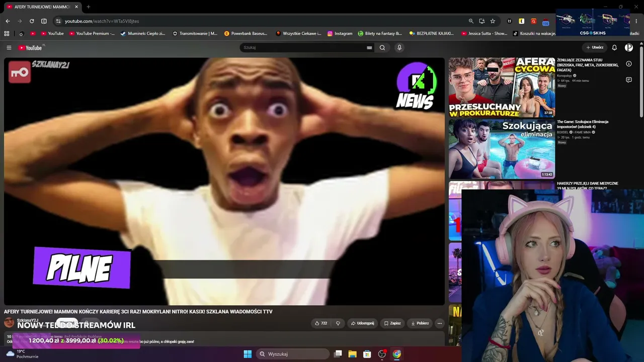Open the Szokująca eliminacja video thumbnail
Screen dimensions: 644x362
pyautogui.click(x=502, y=149)
